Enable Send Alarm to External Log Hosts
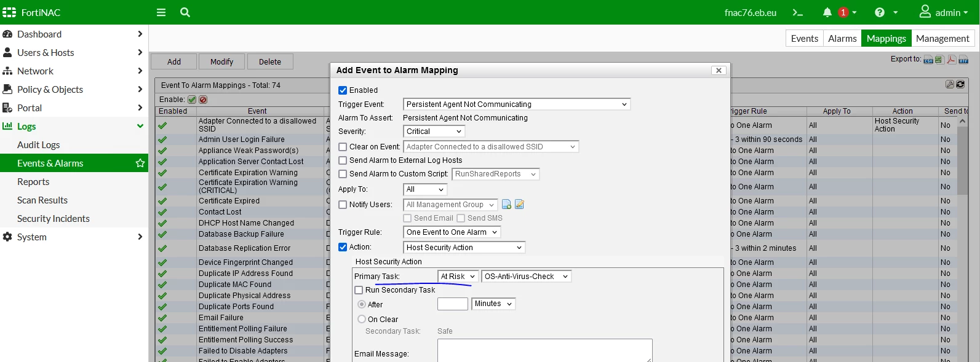 [343, 160]
